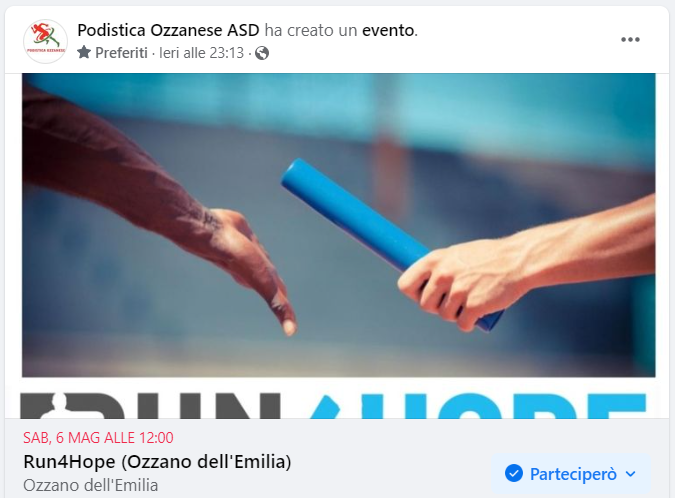Click the globe public visibility icon
675x498 pixels.
pos(262,53)
